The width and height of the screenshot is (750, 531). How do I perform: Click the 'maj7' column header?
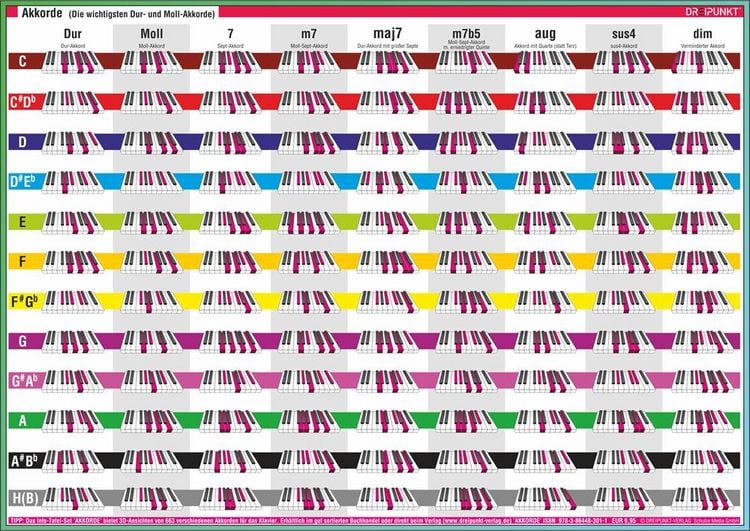click(x=387, y=33)
